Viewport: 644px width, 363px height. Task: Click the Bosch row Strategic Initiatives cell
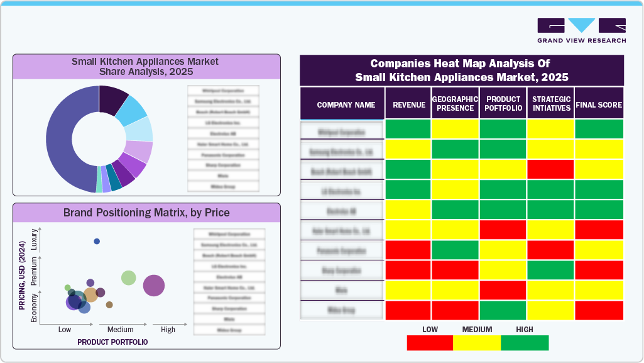click(551, 169)
